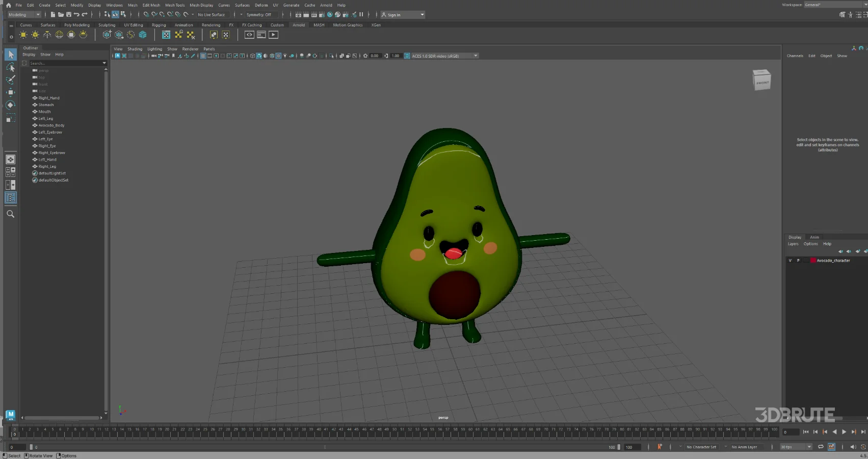The image size is (868, 459).
Task: Create Arnold skydome light from shelf
Action: [59, 35]
